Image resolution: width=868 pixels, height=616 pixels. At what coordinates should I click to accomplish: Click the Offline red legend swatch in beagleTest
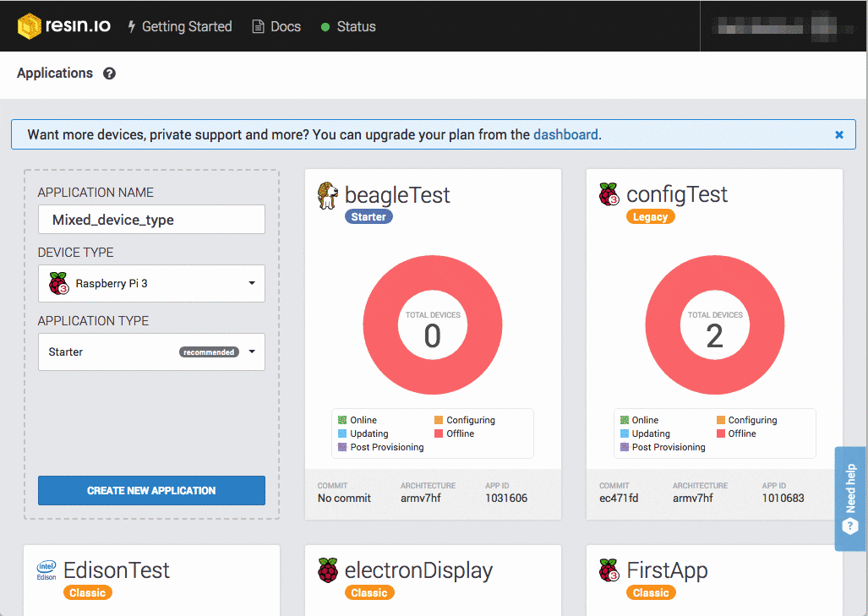(x=439, y=433)
